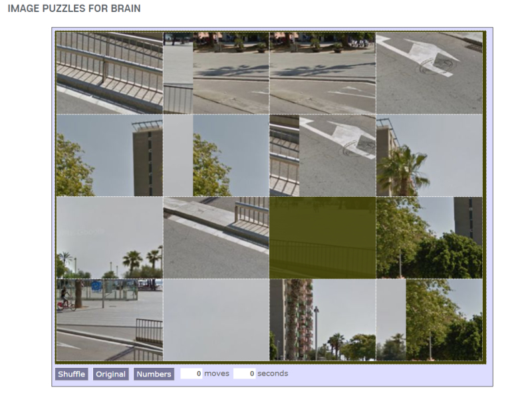
Task: Select the tile with the cyclist and plaza
Action: click(x=110, y=320)
